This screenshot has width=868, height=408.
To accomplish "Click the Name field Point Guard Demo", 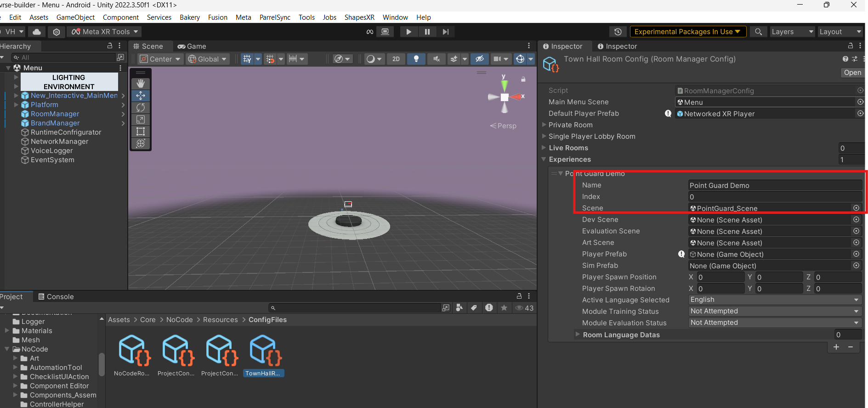I will tap(774, 185).
